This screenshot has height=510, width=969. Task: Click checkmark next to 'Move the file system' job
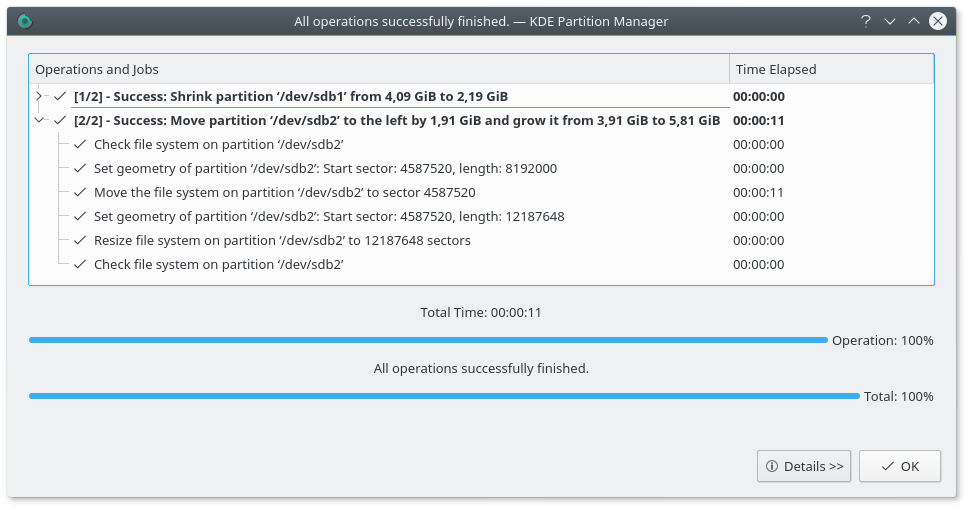[x=80, y=193]
